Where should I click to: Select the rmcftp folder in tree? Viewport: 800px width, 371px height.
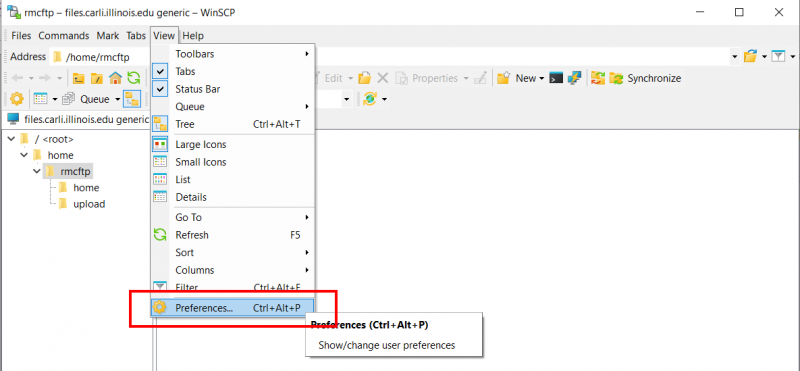[68, 171]
